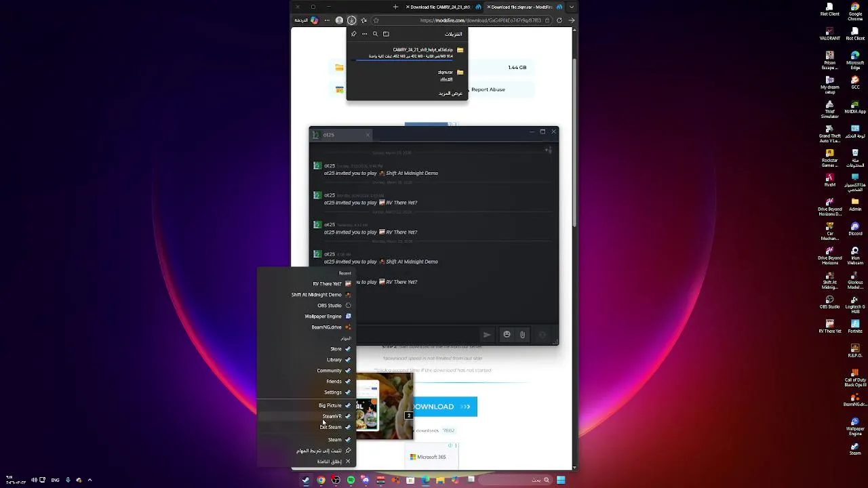Viewport: 868px width, 488px height.
Task: Open Fortnite desktop shortcut
Action: pos(855,326)
